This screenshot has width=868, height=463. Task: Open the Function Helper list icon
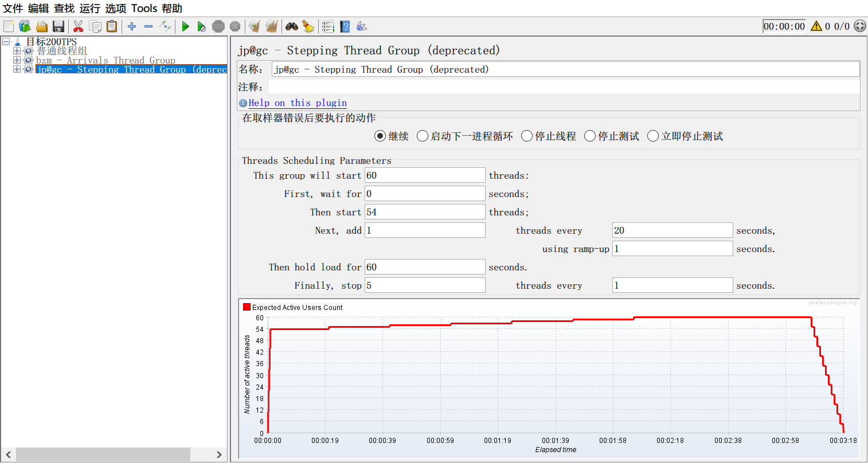click(328, 26)
